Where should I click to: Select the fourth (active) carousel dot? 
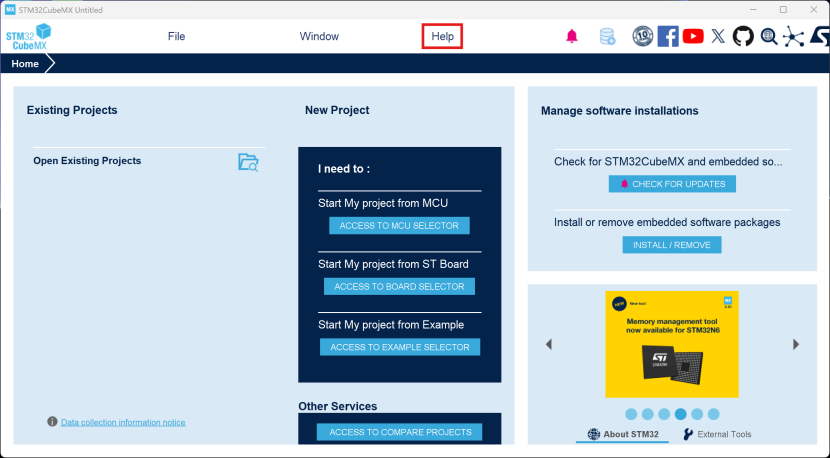click(x=681, y=414)
